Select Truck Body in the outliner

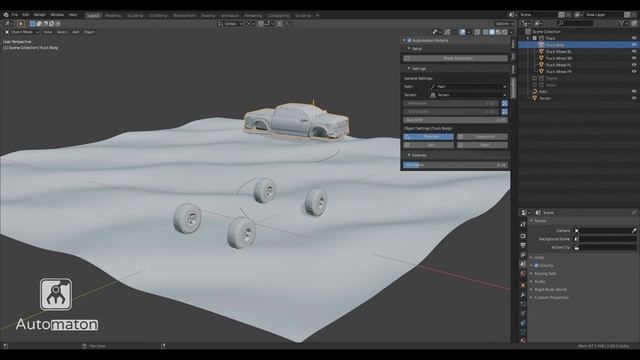click(x=555, y=45)
